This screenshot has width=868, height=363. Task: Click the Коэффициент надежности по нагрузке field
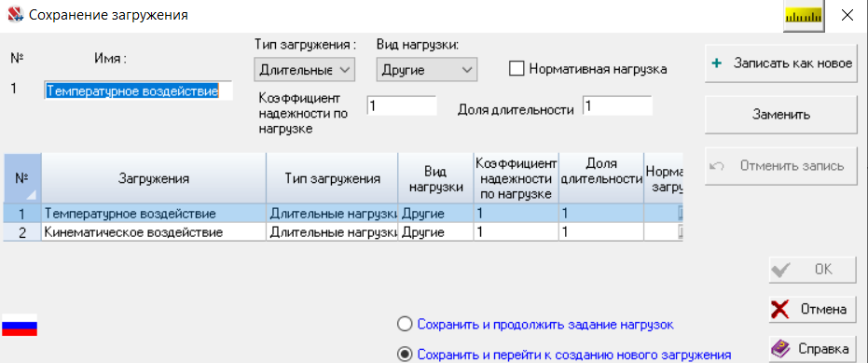click(402, 105)
